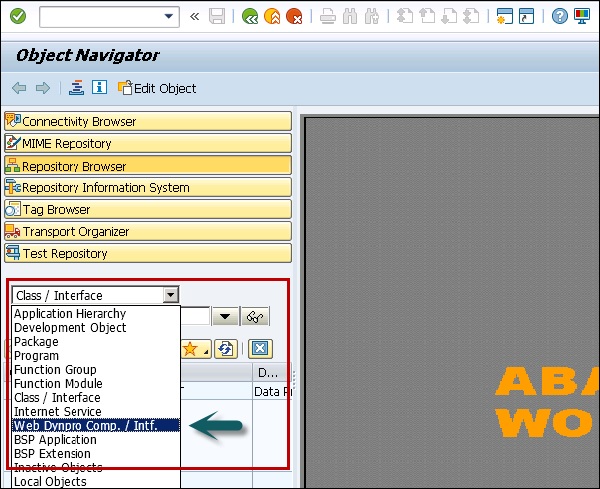The width and height of the screenshot is (600, 489).
Task: Click the green Enter checkmark icon
Action: click(x=18, y=17)
